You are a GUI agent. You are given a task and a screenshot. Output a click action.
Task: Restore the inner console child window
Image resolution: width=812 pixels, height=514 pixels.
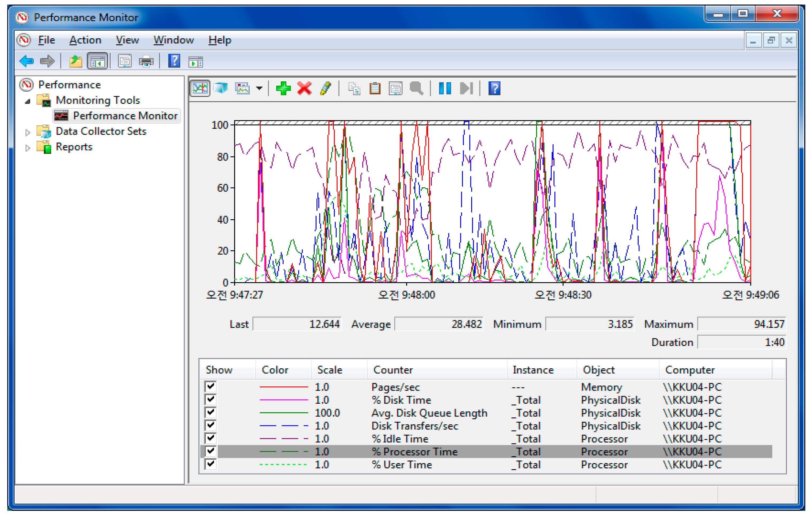pos(771,40)
